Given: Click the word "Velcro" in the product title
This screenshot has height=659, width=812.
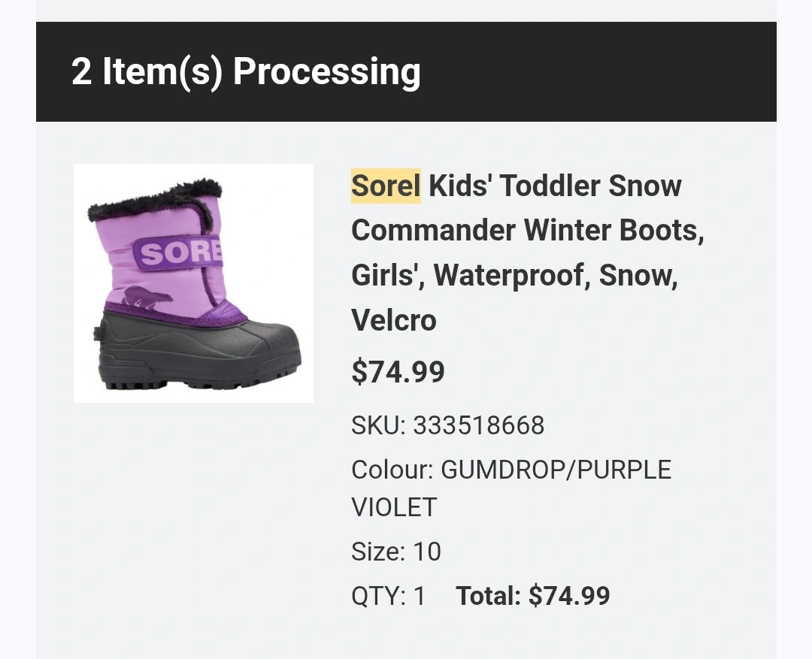Looking at the screenshot, I should click(393, 321).
